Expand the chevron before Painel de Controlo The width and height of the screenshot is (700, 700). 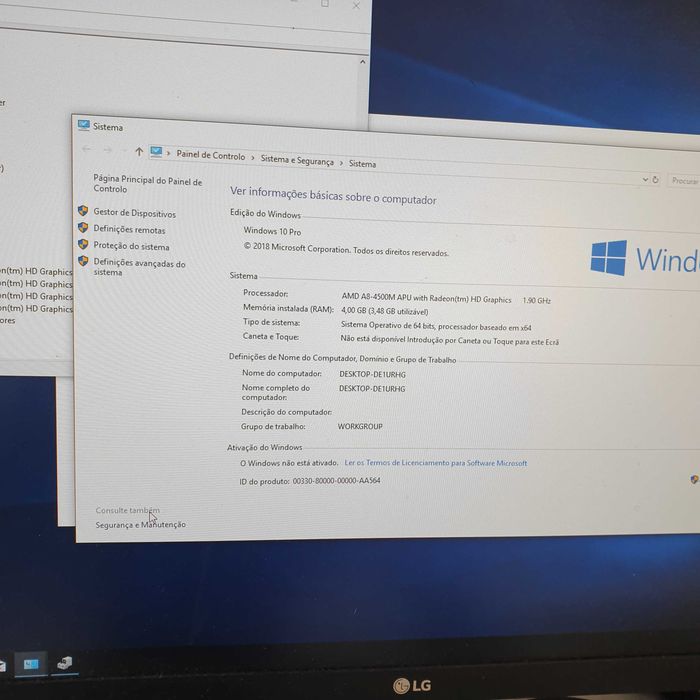tap(168, 154)
